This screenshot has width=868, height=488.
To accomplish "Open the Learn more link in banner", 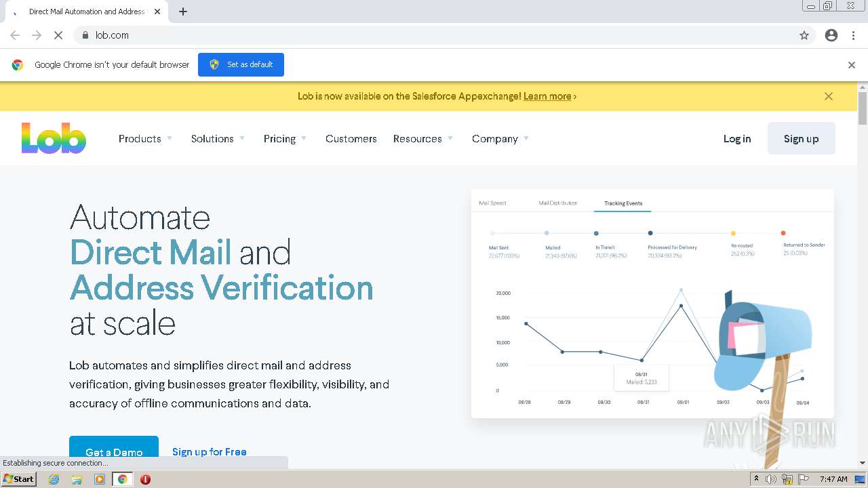I will (547, 96).
